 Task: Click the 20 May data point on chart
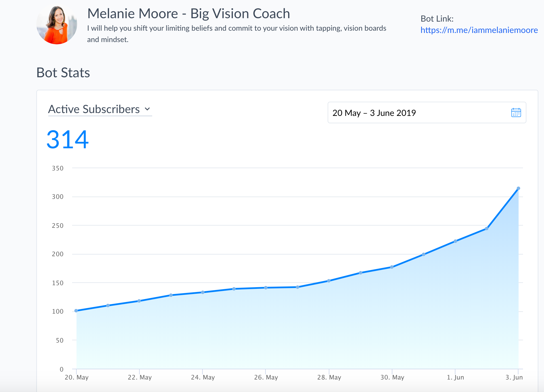(x=76, y=311)
